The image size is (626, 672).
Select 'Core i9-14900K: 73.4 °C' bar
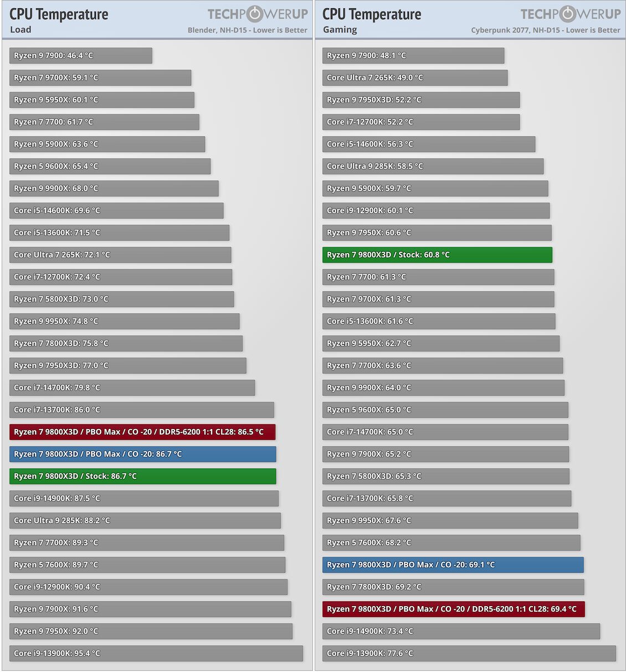coord(461,631)
